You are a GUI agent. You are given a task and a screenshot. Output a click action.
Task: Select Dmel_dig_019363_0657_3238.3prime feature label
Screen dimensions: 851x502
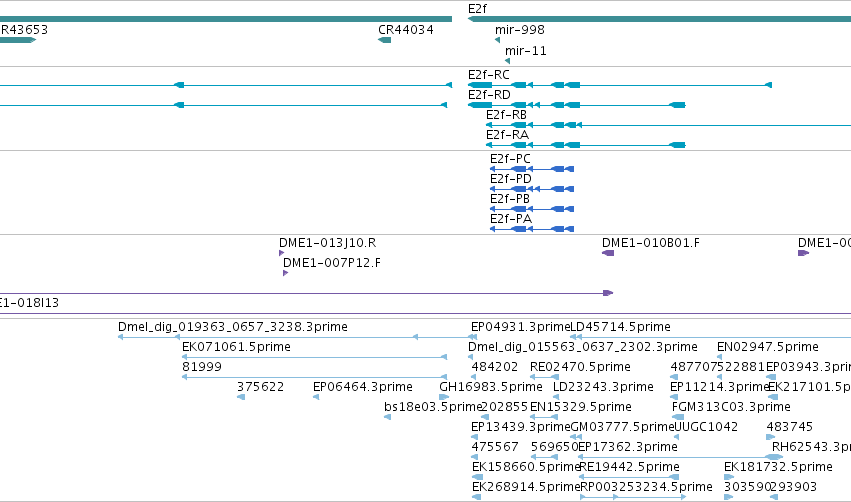point(233,327)
